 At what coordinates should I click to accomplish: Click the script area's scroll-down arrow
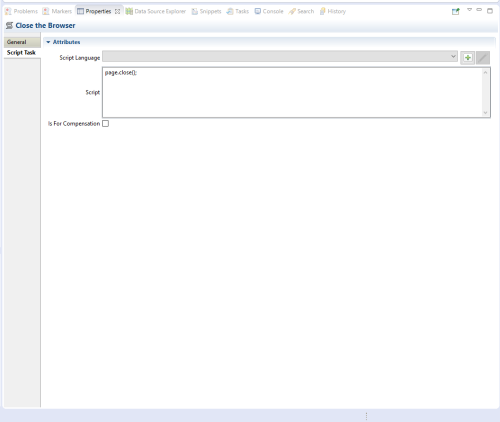point(485,113)
